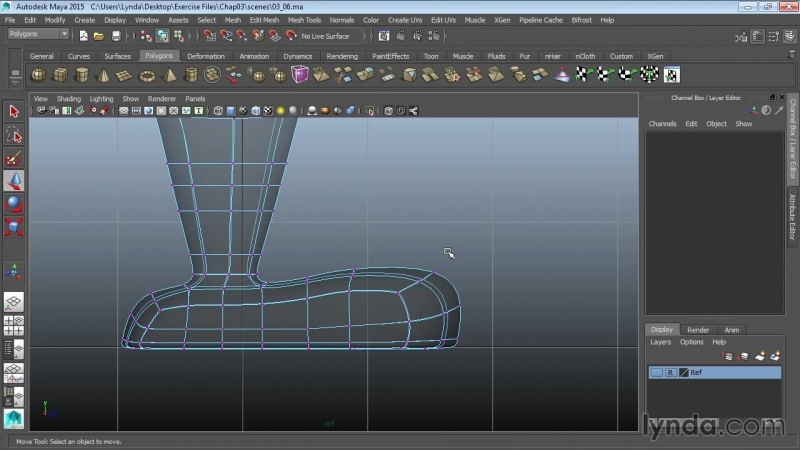Screen dimensions: 800x450
Task: Choose the Paint Selection tool
Action: (14, 159)
